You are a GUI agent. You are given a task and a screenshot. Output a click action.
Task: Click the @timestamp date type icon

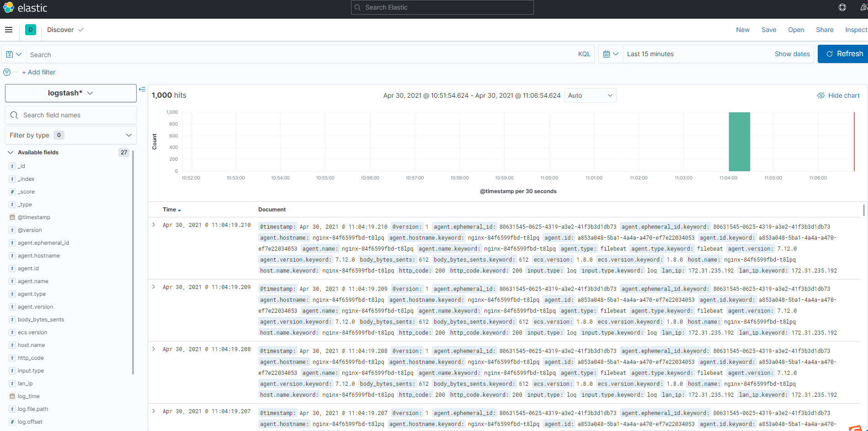(12, 217)
